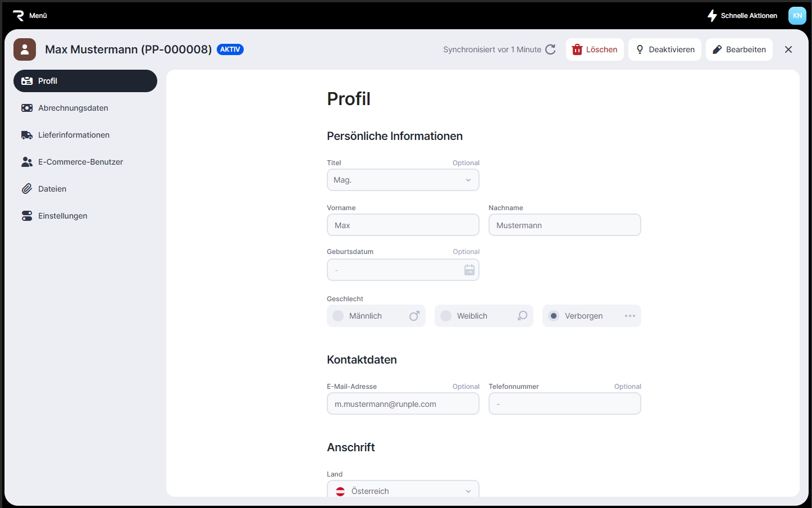Click the Deaktivieren button

pyautogui.click(x=665, y=49)
